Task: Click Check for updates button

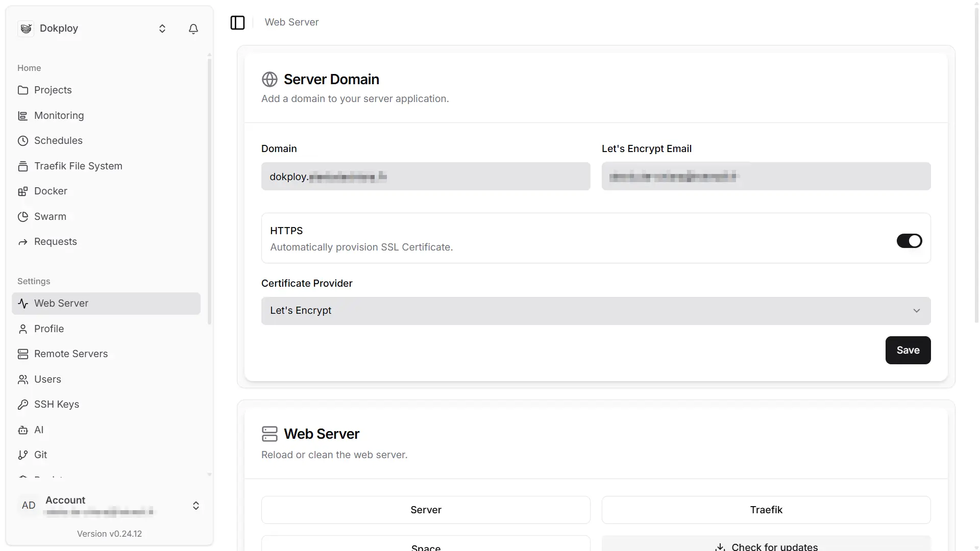Action: [x=766, y=544]
